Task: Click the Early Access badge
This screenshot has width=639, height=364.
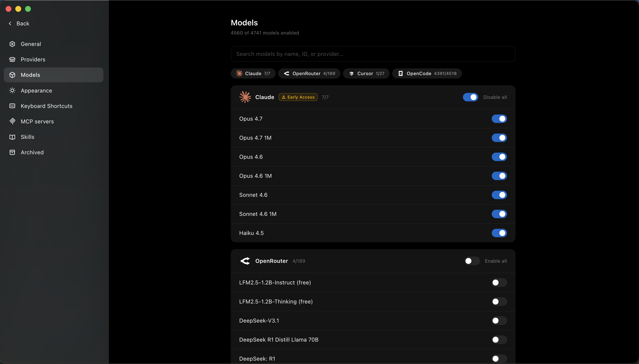Action: [x=298, y=97]
